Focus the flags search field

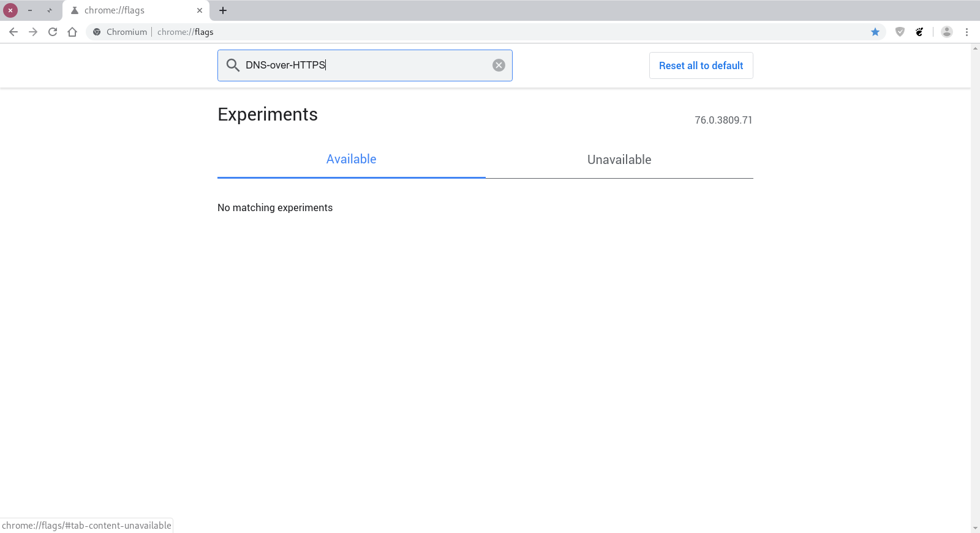(x=367, y=65)
